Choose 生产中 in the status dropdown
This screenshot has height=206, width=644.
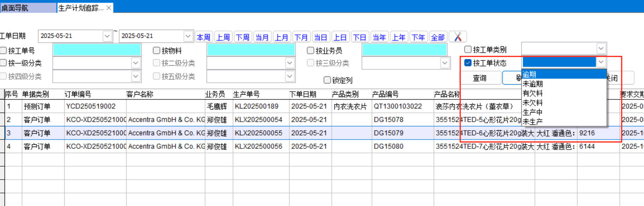point(532,112)
